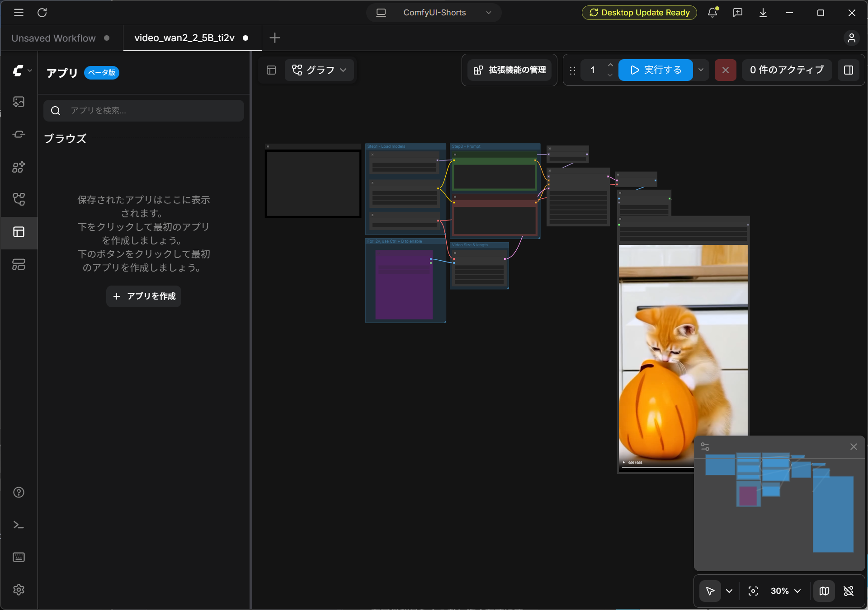Click the アプリを作成 button
868x610 pixels.
[144, 296]
